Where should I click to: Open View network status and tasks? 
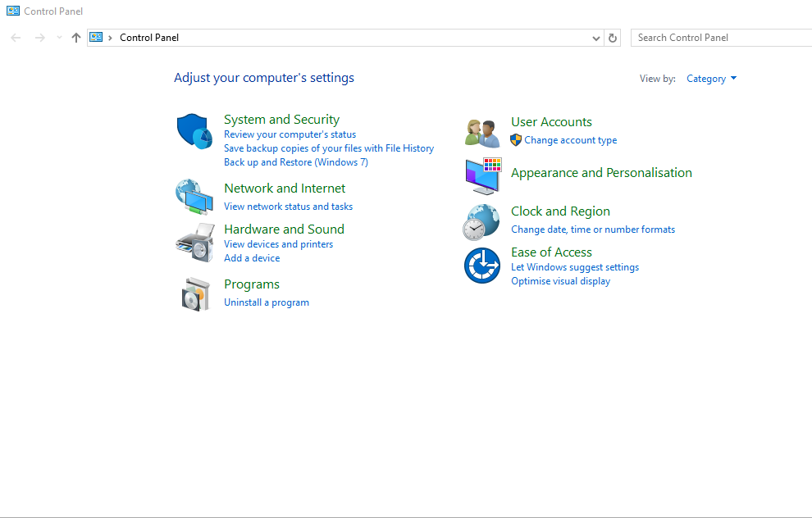[x=289, y=207]
